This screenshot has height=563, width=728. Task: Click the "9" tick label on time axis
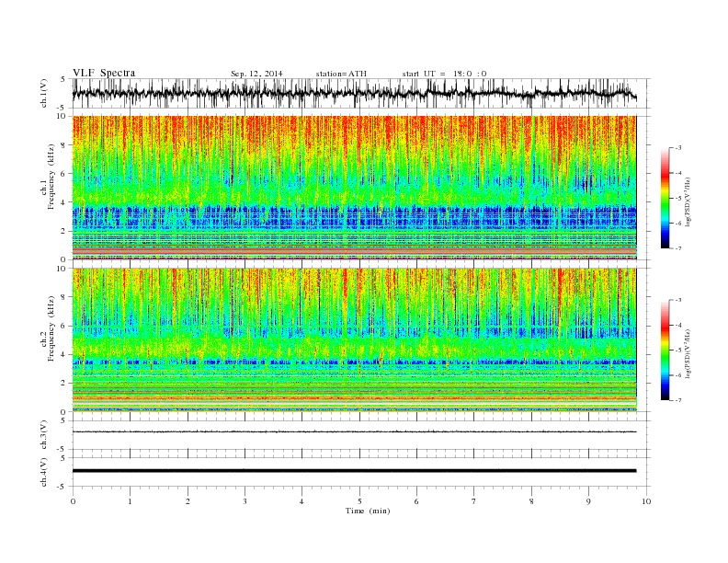pyautogui.click(x=588, y=501)
